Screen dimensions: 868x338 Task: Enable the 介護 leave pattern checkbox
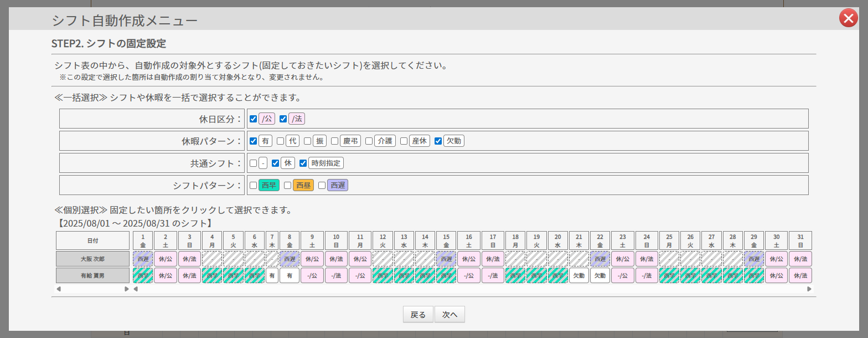click(369, 141)
